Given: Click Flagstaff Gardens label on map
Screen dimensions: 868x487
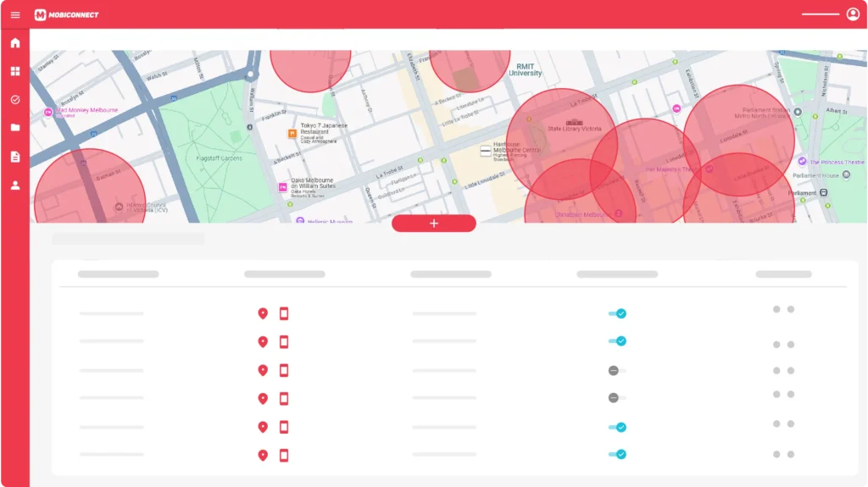Looking at the screenshot, I should 220,158.
